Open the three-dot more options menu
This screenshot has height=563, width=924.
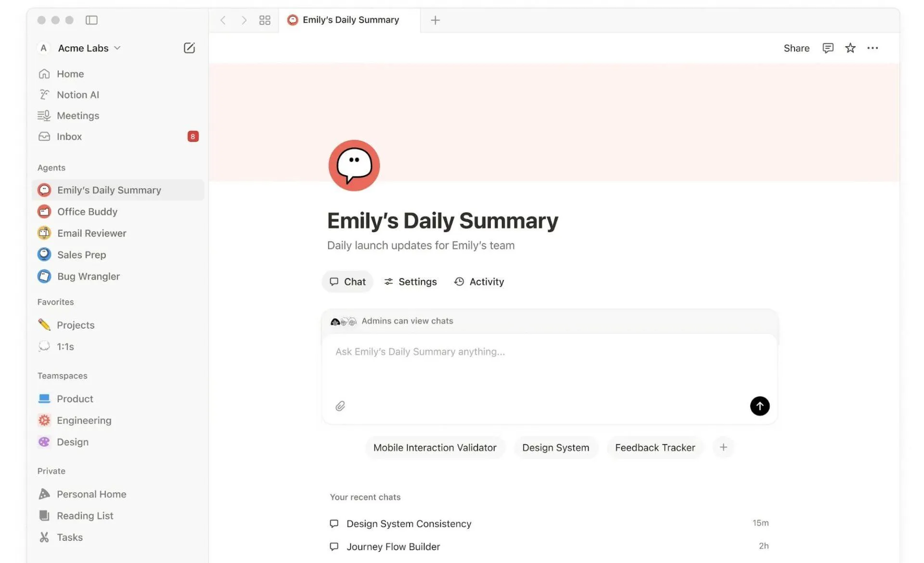point(872,48)
